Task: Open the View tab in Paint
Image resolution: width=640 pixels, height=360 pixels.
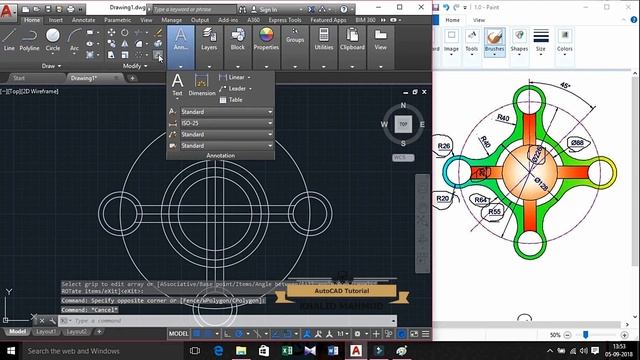Action: tap(479, 20)
